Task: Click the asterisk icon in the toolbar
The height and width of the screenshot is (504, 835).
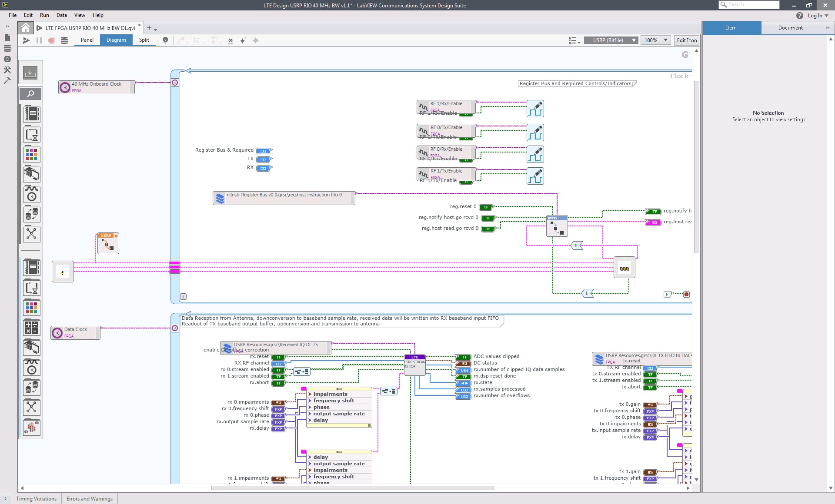Action: [x=256, y=40]
